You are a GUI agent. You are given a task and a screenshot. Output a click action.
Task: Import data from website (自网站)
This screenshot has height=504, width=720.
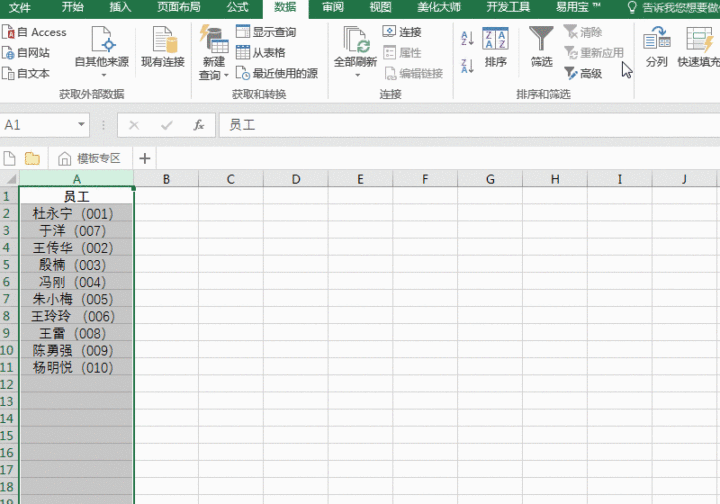(x=26, y=53)
